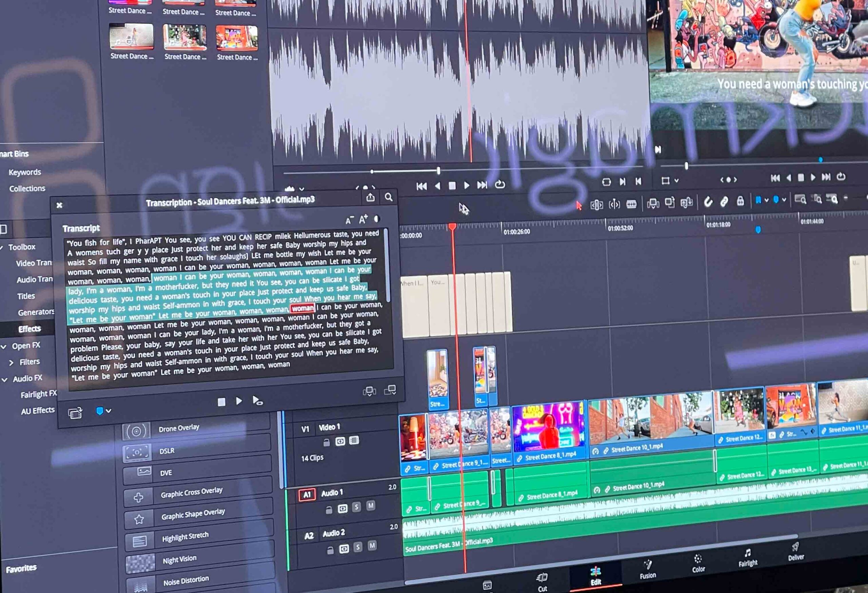
Task: Increase transcript font size with A+ icon
Action: [x=363, y=219]
